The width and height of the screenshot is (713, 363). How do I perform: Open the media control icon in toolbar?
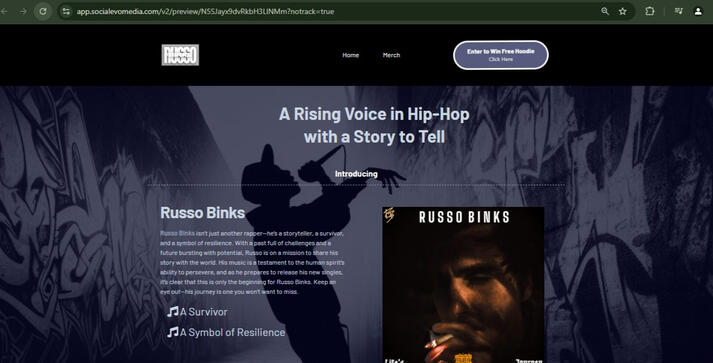(x=678, y=11)
